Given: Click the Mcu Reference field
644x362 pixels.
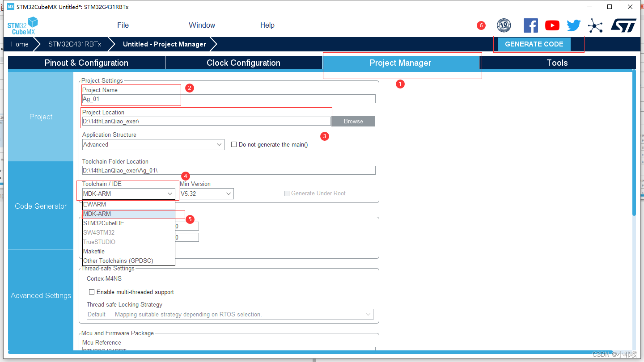Looking at the screenshot, I should point(229,349).
